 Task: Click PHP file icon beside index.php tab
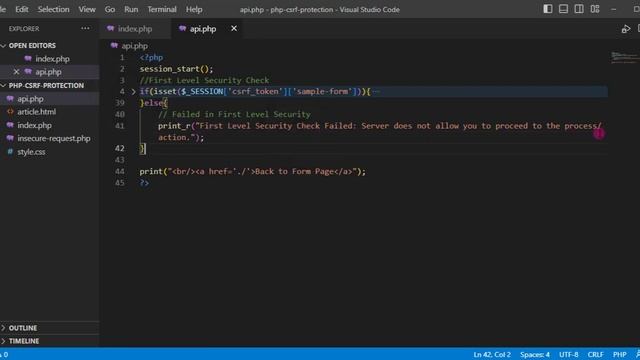point(111,29)
